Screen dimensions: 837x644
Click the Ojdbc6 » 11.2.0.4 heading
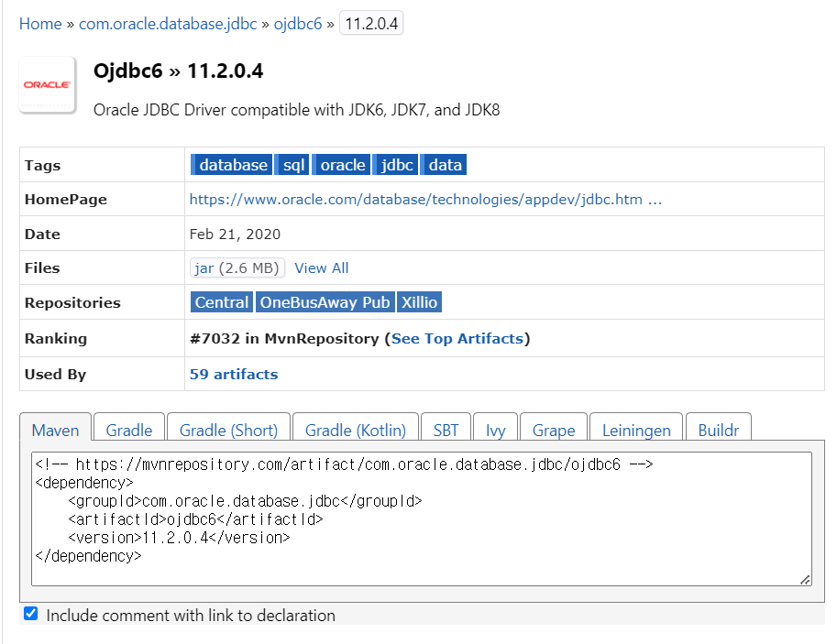coord(178,71)
